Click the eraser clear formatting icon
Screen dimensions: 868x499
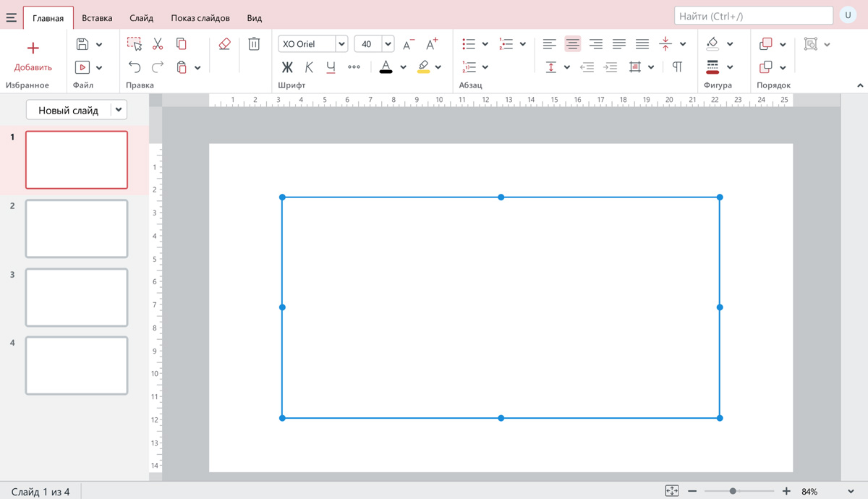[x=224, y=44]
